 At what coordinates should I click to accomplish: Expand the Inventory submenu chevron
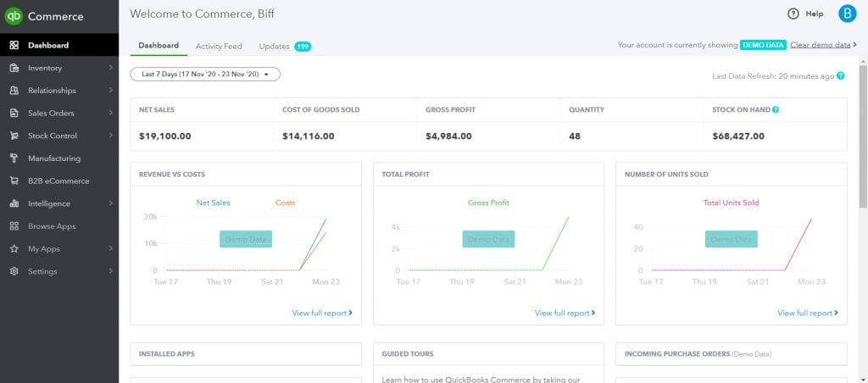tap(111, 68)
